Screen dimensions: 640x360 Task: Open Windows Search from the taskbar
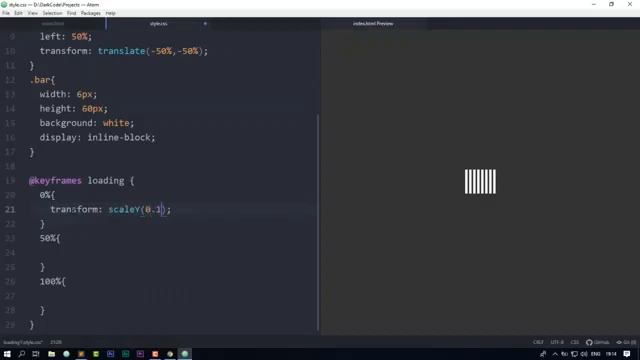(21, 354)
